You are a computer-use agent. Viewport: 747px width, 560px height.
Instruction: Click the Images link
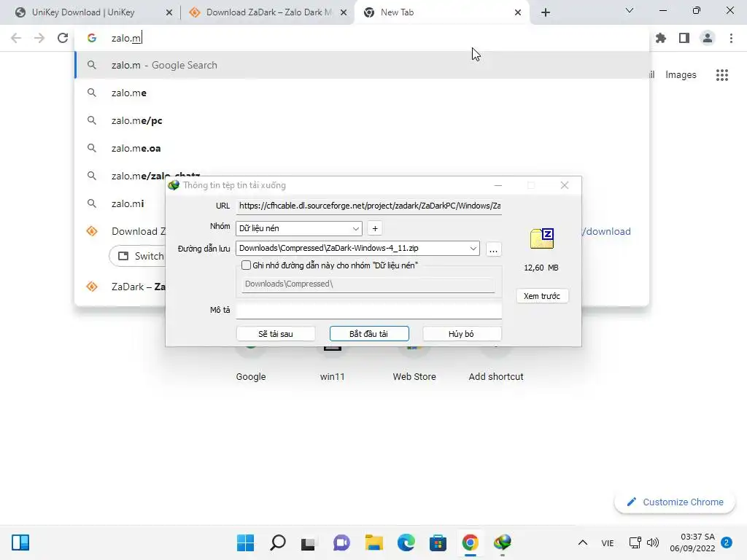(x=681, y=75)
